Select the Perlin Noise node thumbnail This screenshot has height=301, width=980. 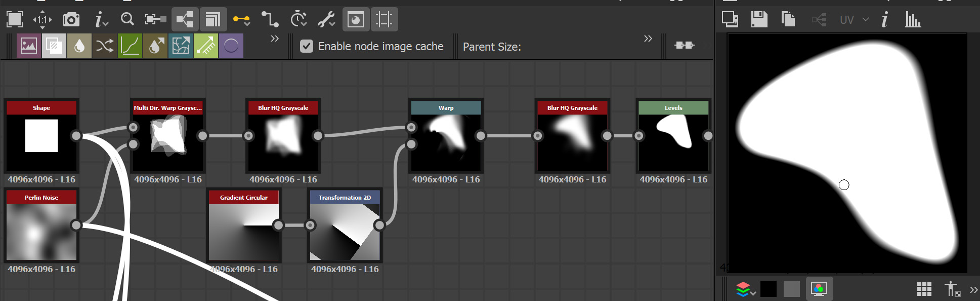41,232
